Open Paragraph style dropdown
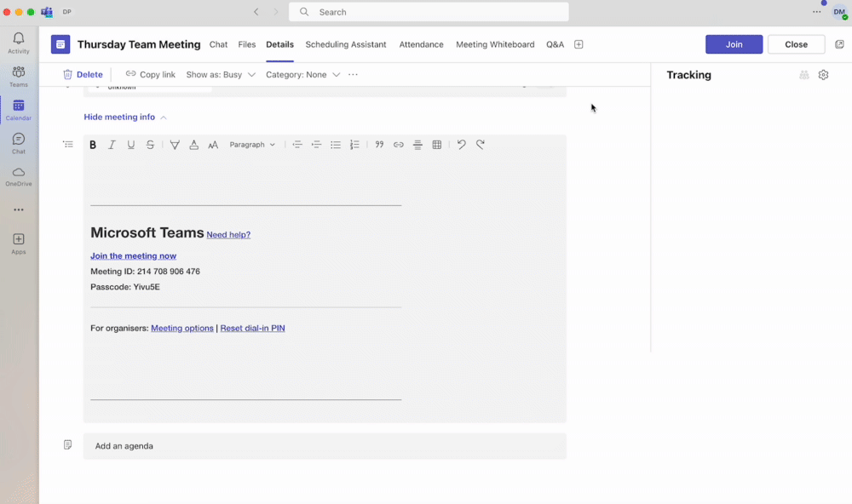 coord(252,145)
